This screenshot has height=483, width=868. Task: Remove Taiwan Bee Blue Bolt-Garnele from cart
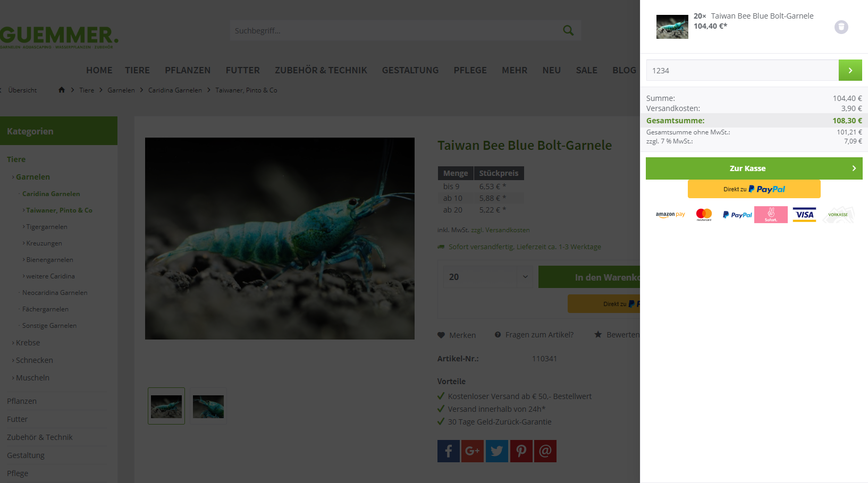point(841,27)
